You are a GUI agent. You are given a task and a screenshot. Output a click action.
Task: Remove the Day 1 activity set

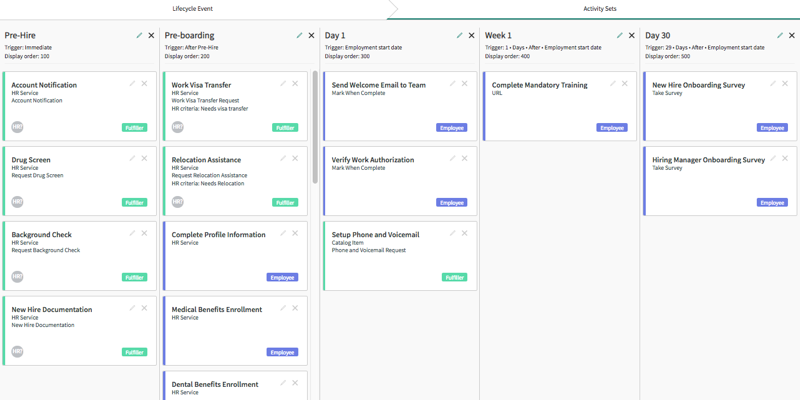(471, 35)
